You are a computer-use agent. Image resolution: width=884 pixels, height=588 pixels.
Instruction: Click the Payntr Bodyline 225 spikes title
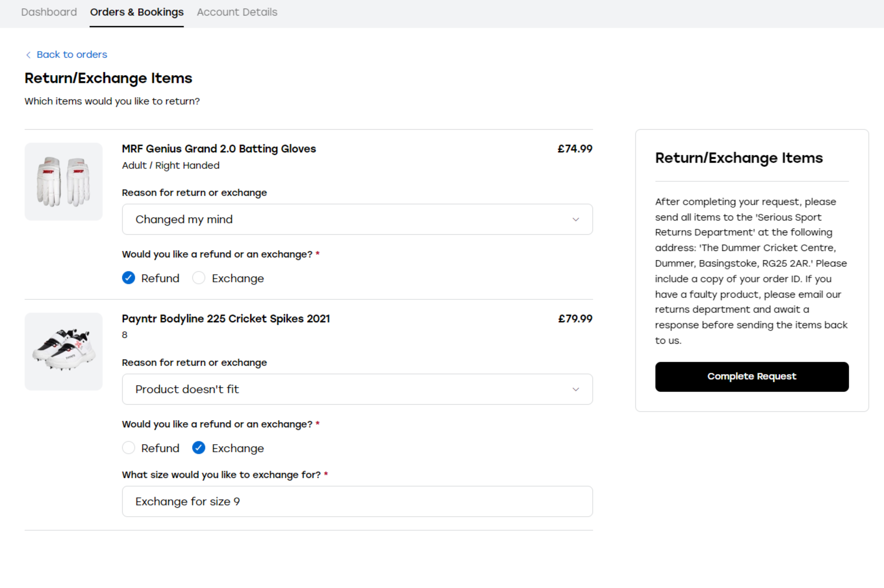[x=225, y=318]
